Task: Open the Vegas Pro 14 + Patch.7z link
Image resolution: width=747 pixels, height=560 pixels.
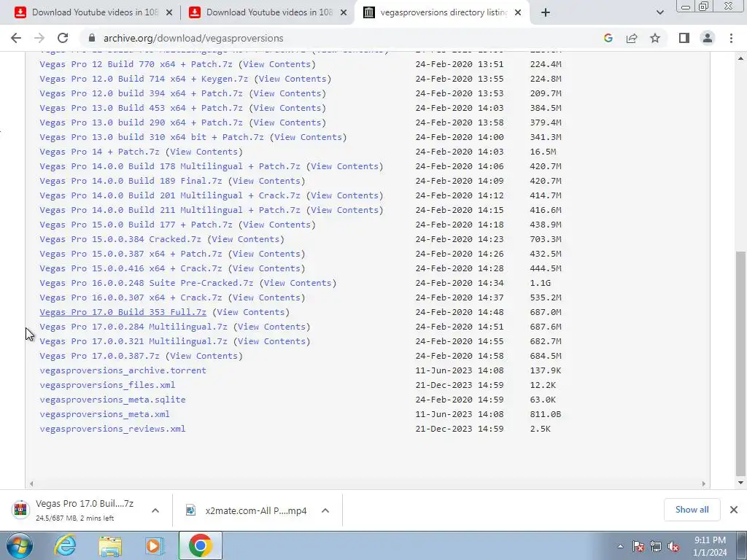Action: [x=99, y=152]
